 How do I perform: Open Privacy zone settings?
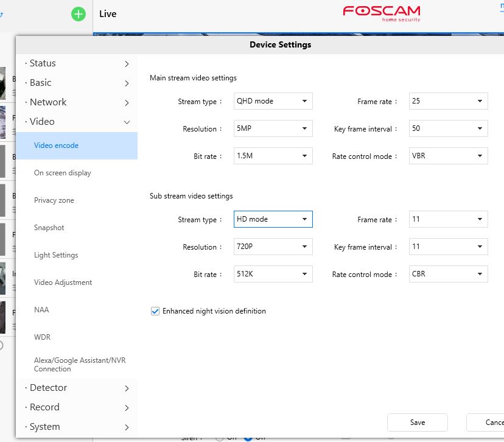pyautogui.click(x=77, y=200)
